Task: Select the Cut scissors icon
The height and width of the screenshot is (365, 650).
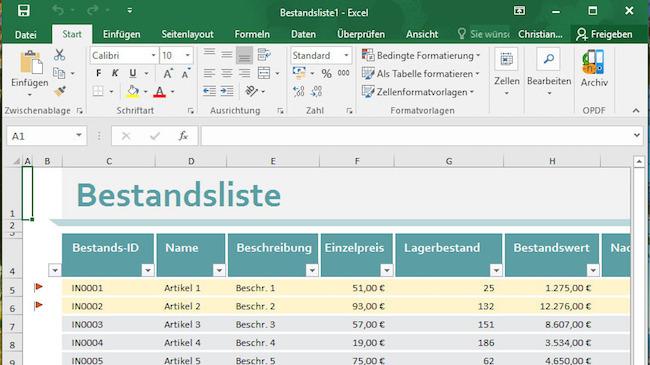Action: pyautogui.click(x=60, y=55)
